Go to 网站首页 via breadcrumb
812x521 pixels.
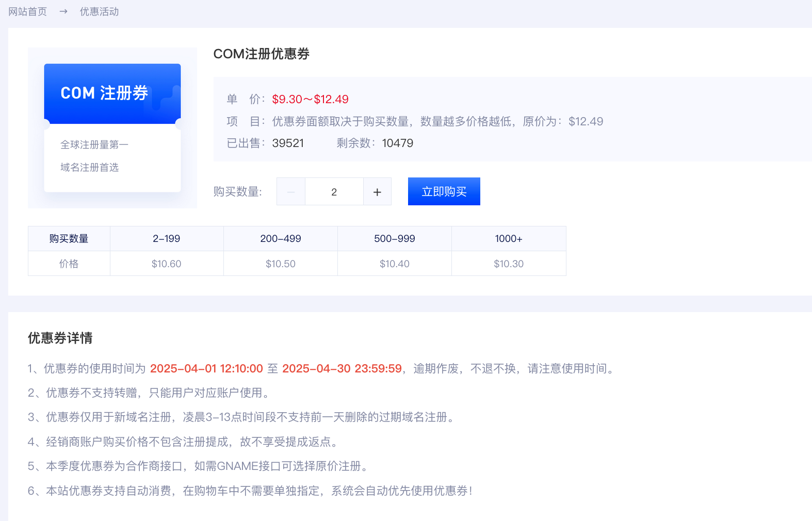(28, 11)
